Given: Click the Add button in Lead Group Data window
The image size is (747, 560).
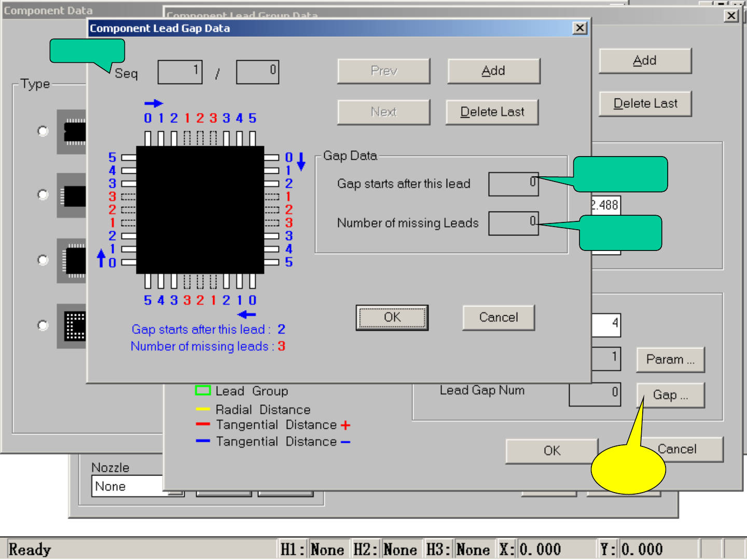Looking at the screenshot, I should point(645,61).
